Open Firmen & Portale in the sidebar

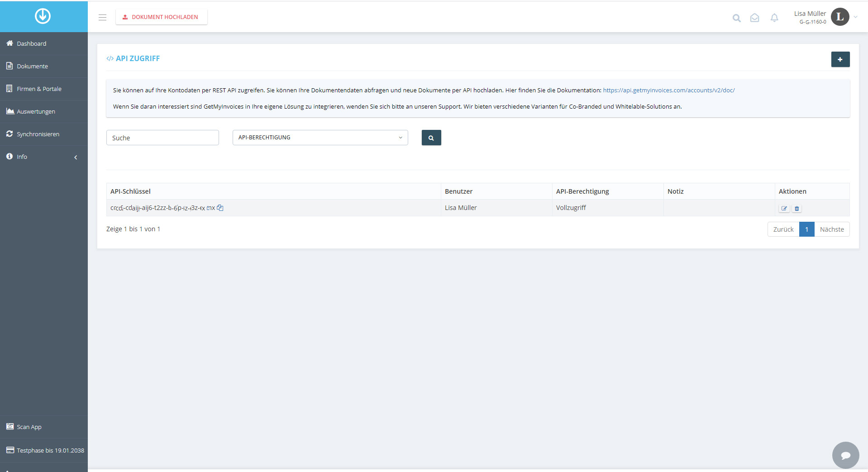[44, 89]
